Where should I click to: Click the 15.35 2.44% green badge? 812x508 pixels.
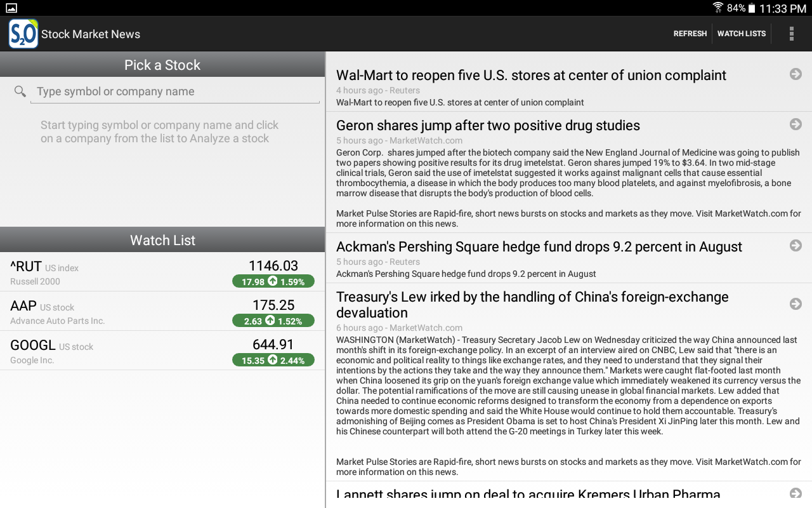(x=273, y=360)
